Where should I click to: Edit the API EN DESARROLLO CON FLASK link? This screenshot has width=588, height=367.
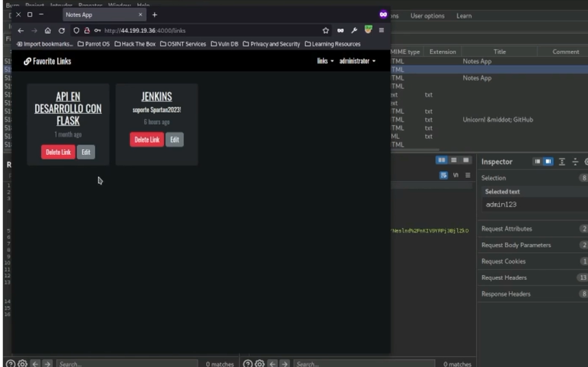point(86,152)
